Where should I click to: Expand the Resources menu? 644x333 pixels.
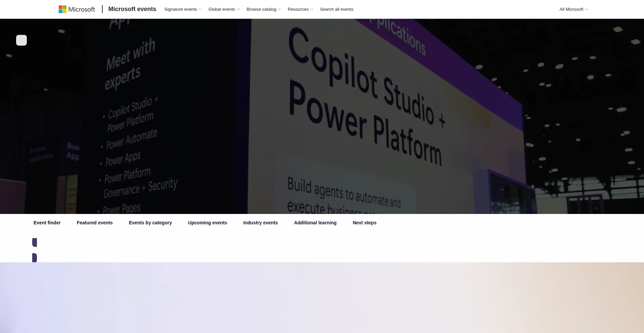click(300, 9)
